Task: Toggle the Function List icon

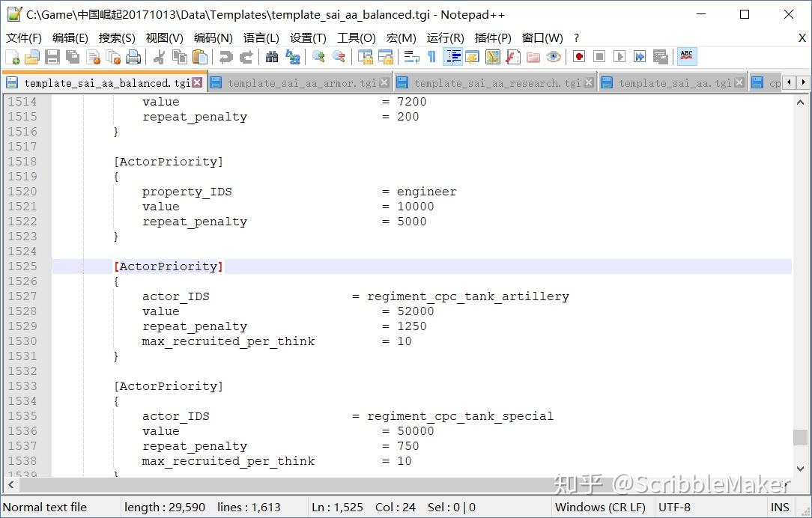Action: coord(512,57)
